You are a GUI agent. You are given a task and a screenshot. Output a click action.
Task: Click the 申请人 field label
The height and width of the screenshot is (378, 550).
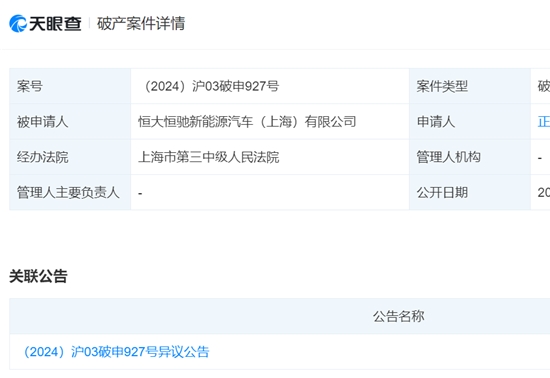point(436,122)
